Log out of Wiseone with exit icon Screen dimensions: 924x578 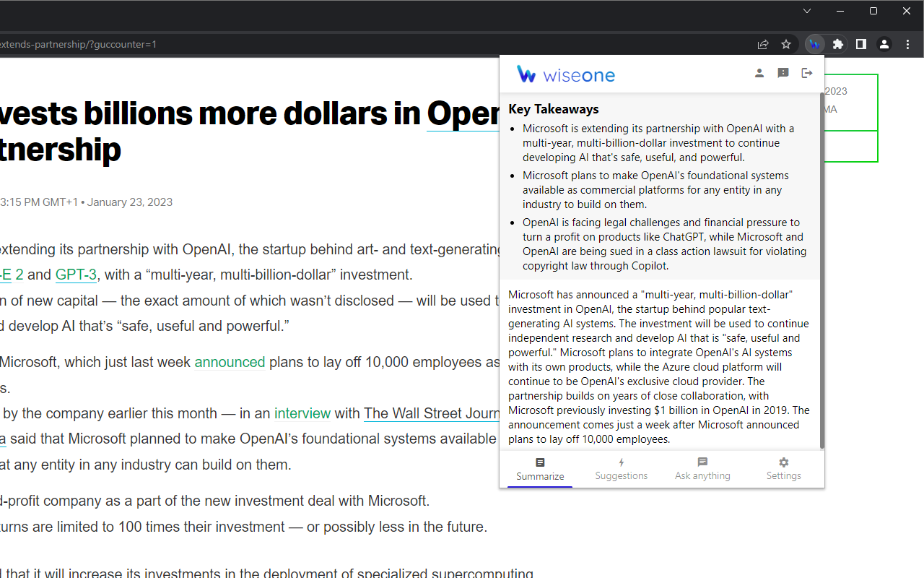tap(807, 73)
